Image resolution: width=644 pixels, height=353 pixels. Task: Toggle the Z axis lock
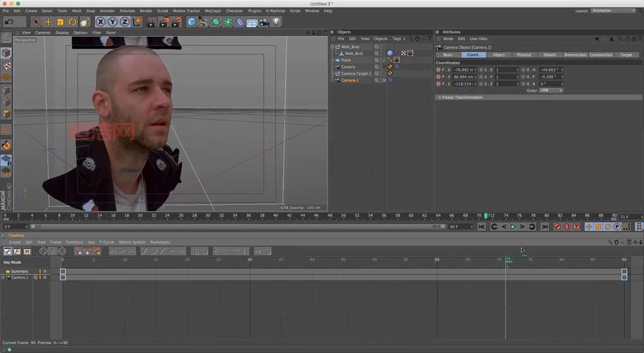tap(125, 22)
